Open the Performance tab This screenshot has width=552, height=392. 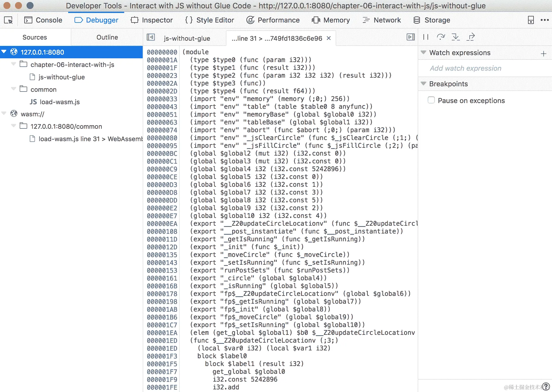coord(273,20)
